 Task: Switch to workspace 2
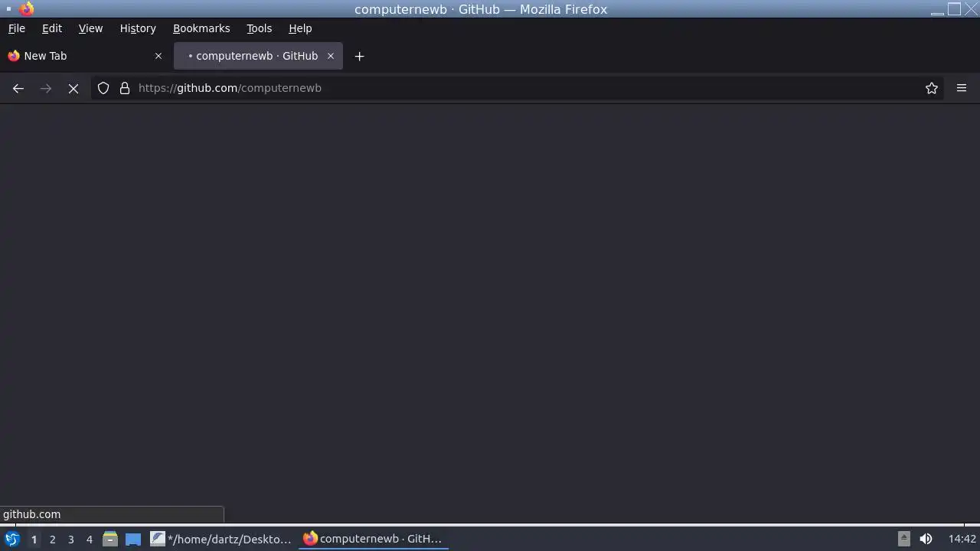(52, 539)
